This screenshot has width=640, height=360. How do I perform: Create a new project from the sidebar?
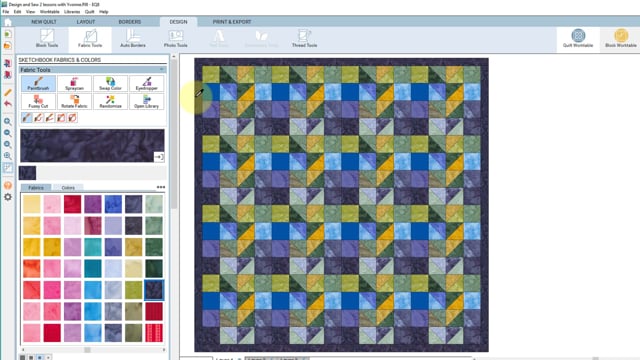point(8,34)
